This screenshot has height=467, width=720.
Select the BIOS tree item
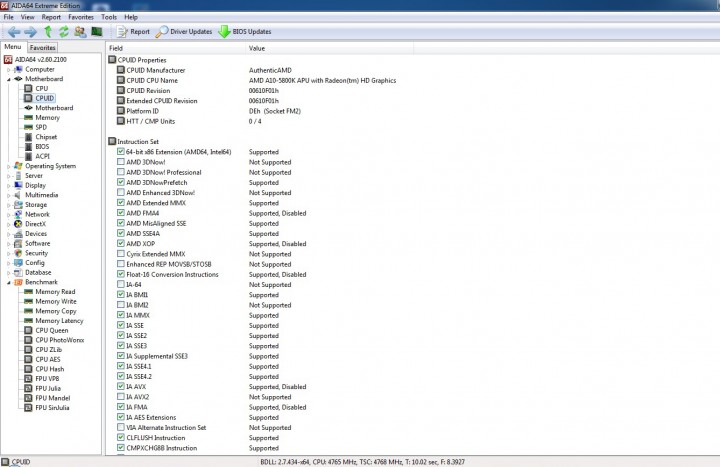coord(37,146)
